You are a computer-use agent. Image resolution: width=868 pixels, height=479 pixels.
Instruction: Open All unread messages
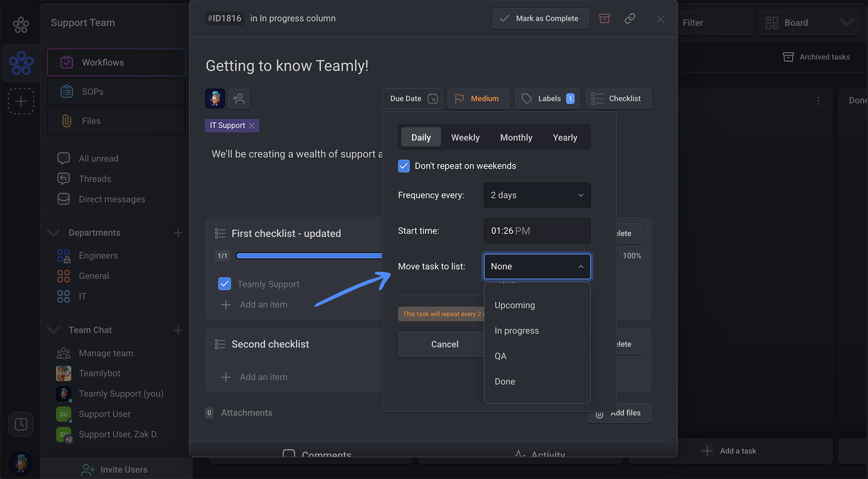click(98, 158)
